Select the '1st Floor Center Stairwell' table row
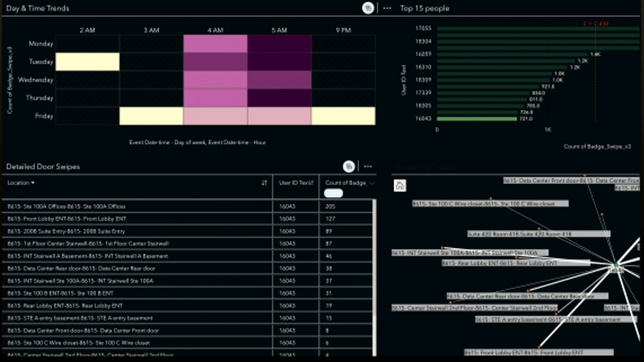This screenshot has width=644, height=362. click(187, 243)
